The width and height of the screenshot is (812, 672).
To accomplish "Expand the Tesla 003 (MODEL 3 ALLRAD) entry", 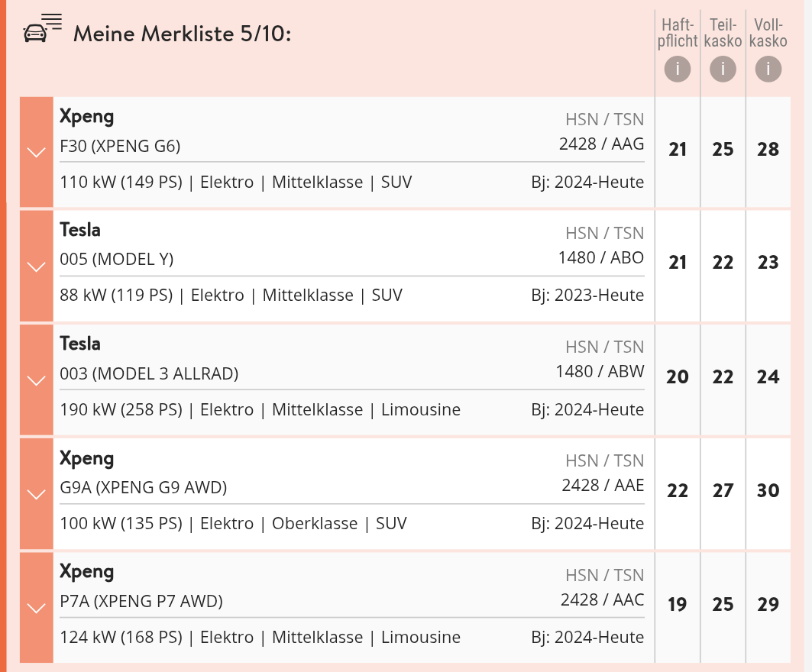I will [36, 380].
